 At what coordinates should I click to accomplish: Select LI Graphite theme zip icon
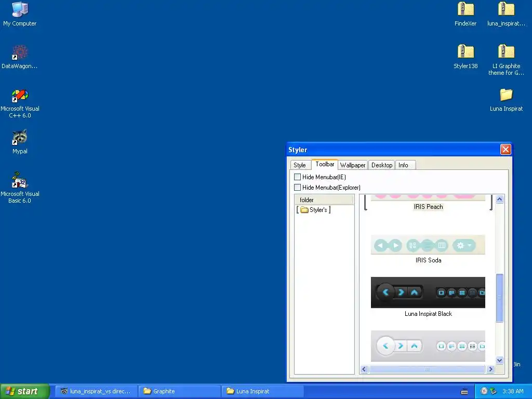coord(506,60)
